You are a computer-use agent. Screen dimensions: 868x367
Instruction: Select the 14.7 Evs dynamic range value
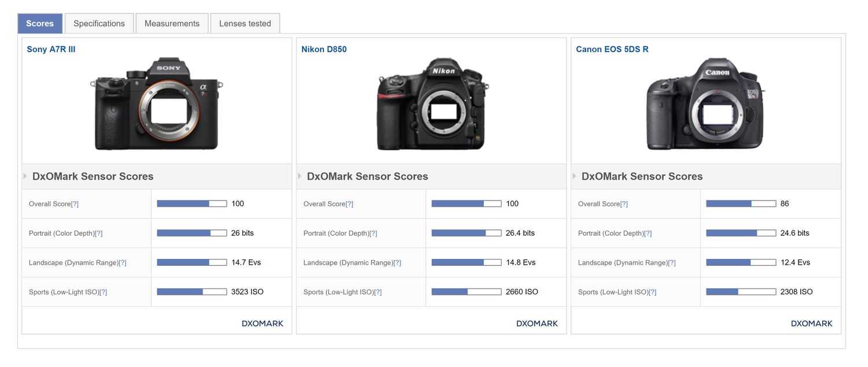[246, 262]
